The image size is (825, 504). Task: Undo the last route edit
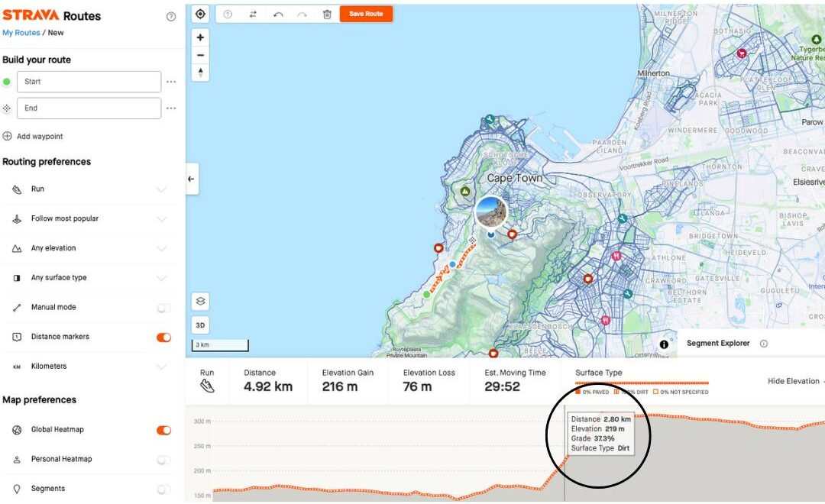(278, 15)
